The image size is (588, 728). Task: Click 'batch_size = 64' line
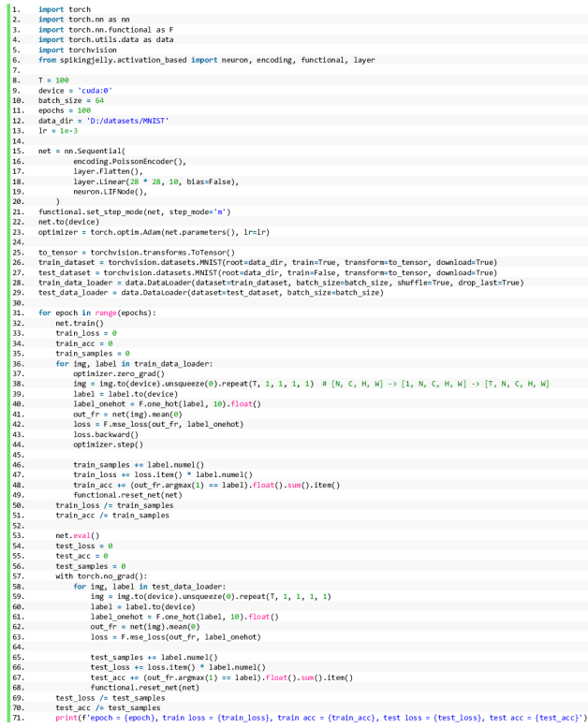pyautogui.click(x=71, y=101)
